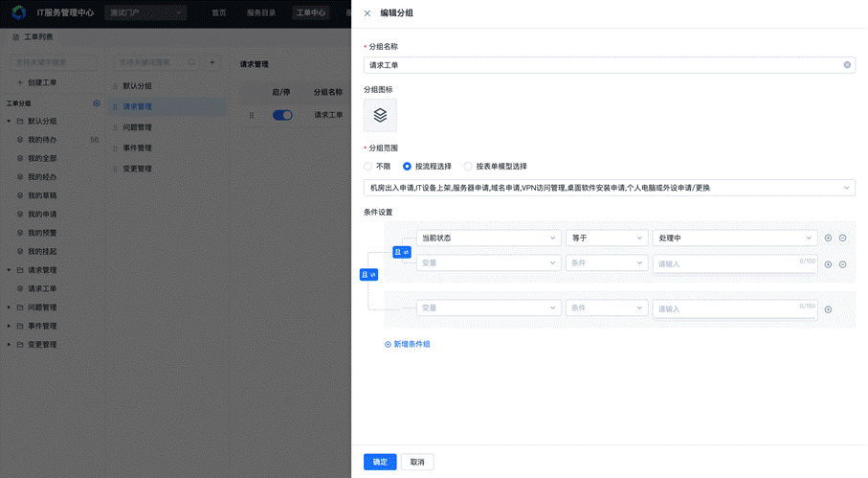This screenshot has height=478, width=868.
Task: Select the 默认分组 drag-handle icon
Action: (x=115, y=86)
